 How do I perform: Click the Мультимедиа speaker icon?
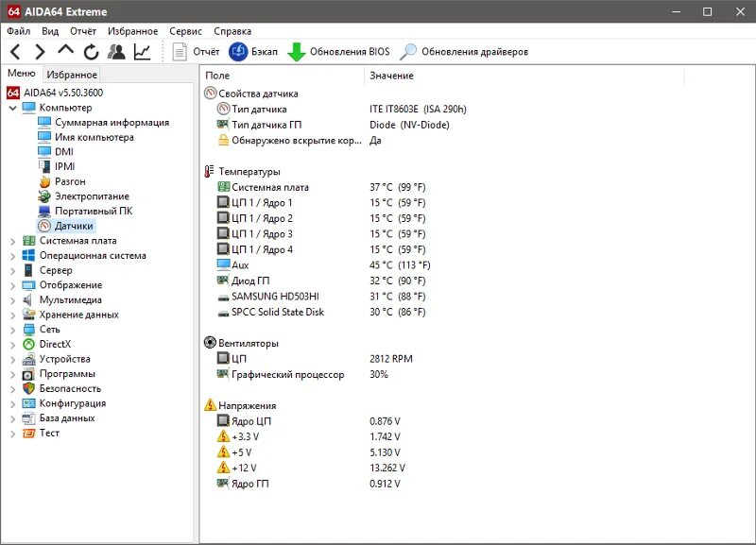pyautogui.click(x=29, y=299)
